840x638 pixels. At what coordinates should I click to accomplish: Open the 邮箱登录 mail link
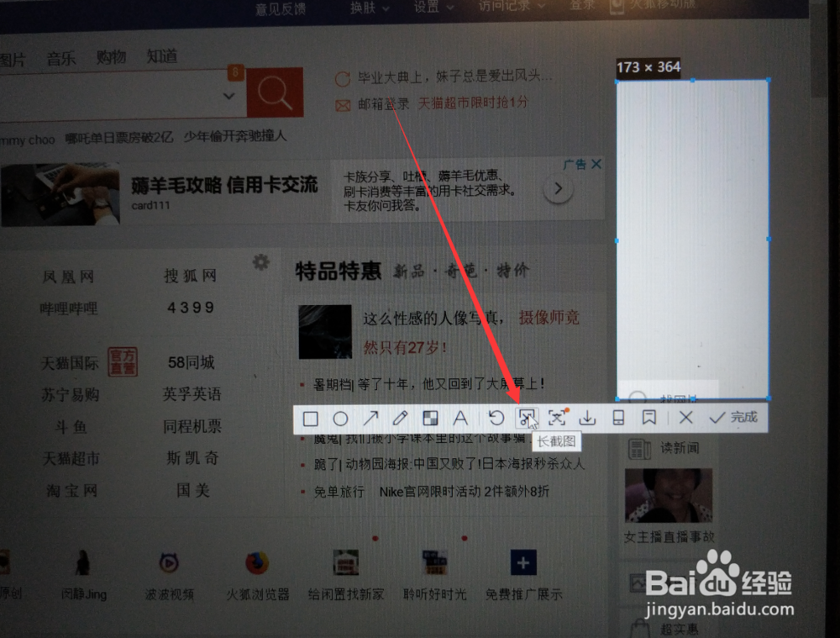pos(383,104)
